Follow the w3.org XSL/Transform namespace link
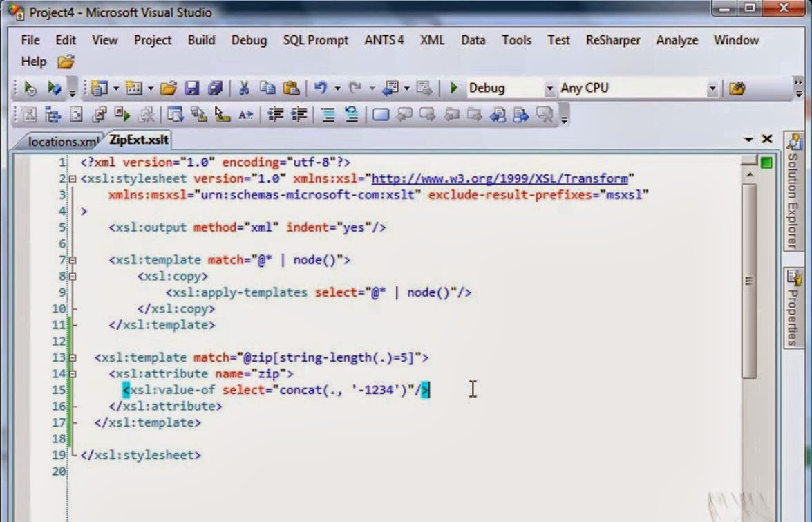Screen dimensions: 812x522 tap(500, 178)
